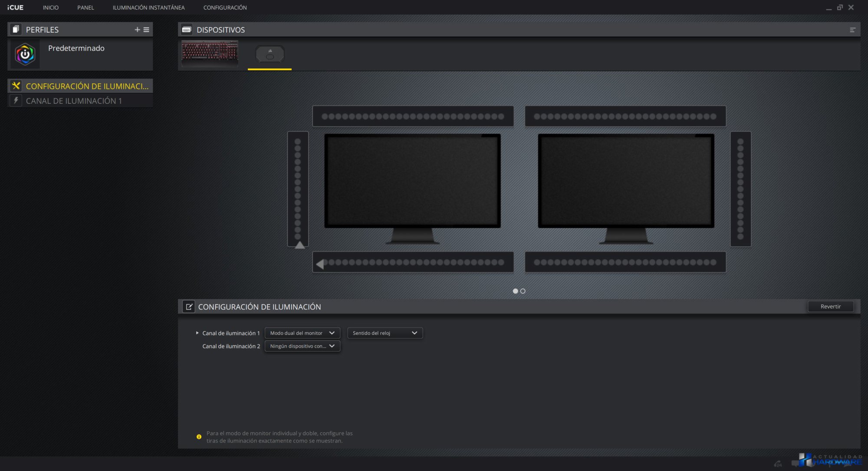
Task: Select CANAL DE ILUMINACIÓN 1 item
Action: coord(74,101)
